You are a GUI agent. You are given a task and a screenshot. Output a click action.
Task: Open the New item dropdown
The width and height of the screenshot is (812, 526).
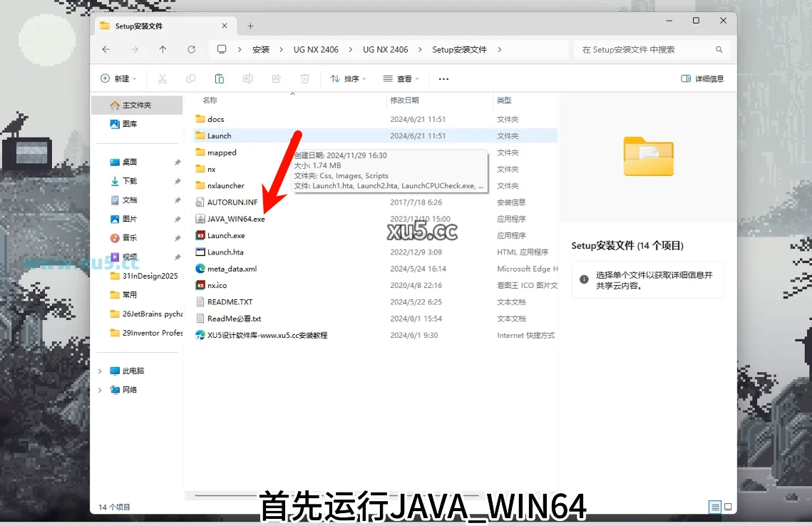pos(118,78)
